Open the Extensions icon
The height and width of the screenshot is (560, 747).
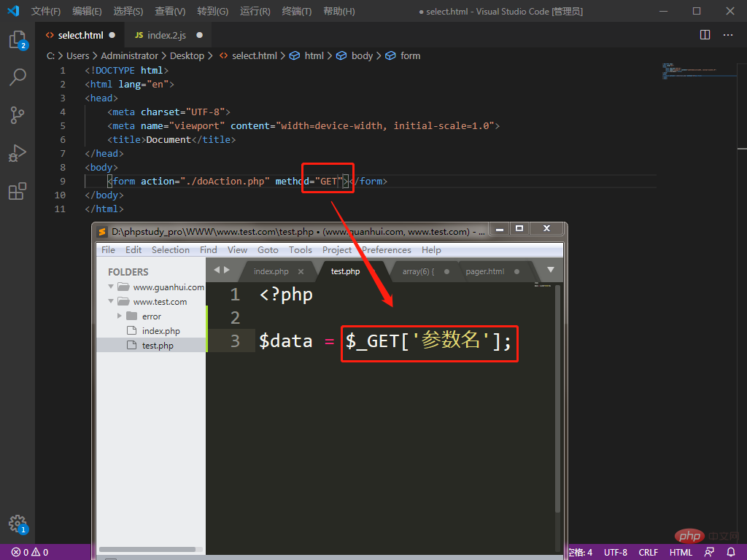[18, 190]
